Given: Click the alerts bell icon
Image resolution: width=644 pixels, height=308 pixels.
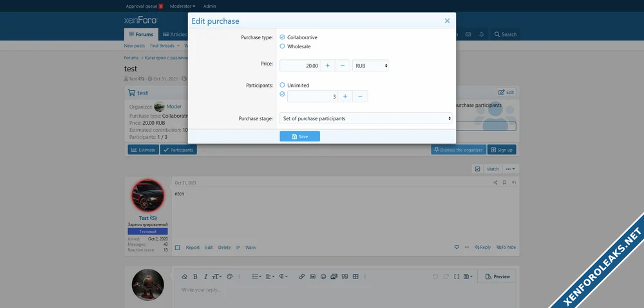Looking at the screenshot, I should pyautogui.click(x=481, y=35).
